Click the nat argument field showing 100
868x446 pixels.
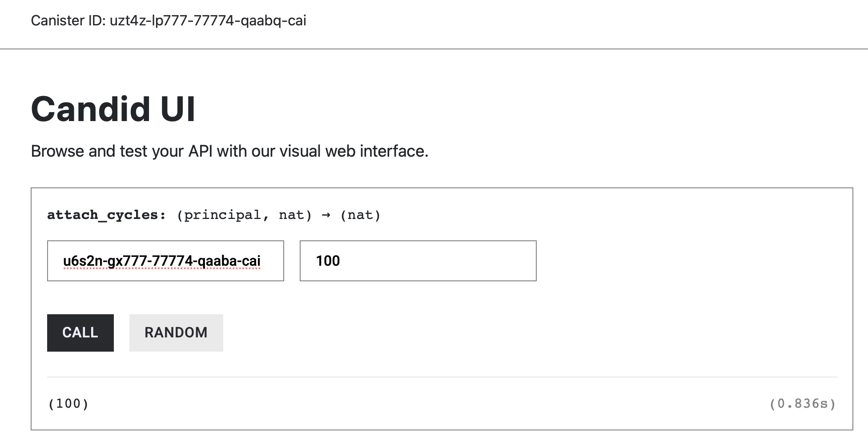(x=417, y=261)
